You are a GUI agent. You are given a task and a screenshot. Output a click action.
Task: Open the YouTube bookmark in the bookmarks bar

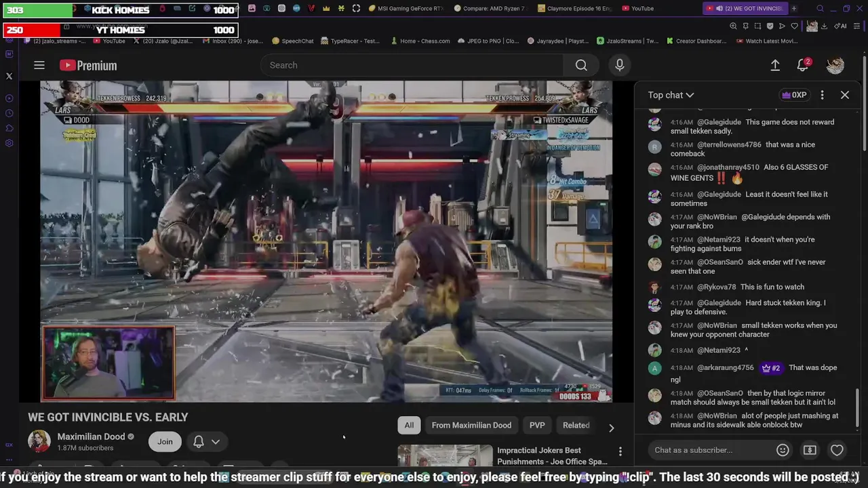pyautogui.click(x=108, y=41)
